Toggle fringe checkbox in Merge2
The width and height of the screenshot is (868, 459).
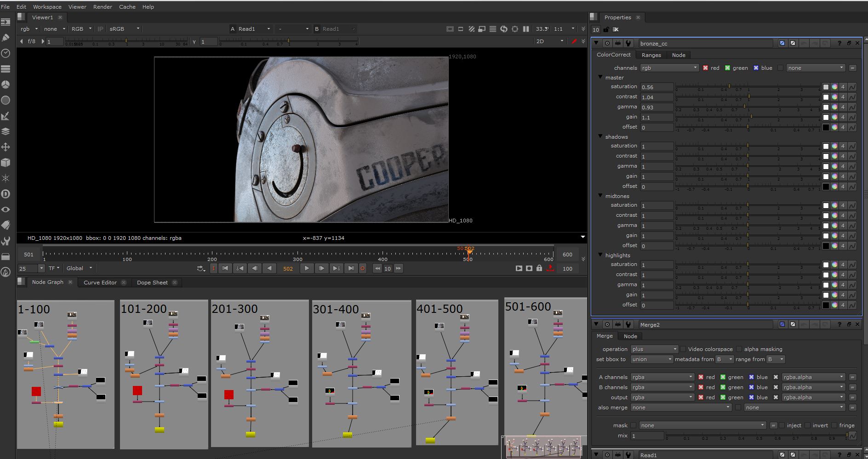pos(834,425)
